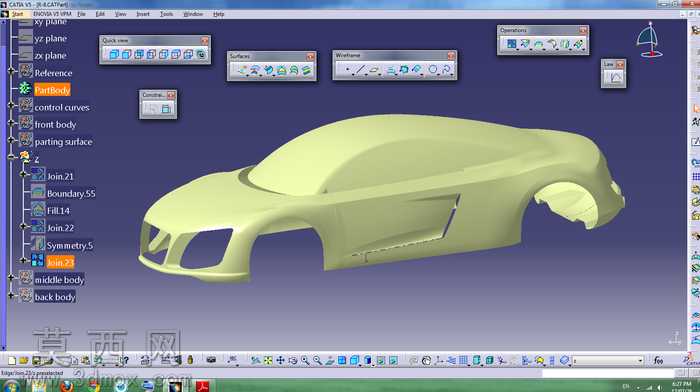Image resolution: width=700 pixels, height=392 pixels.
Task: Select the Circle tool in Wireframe toolbar
Action: coord(433,69)
